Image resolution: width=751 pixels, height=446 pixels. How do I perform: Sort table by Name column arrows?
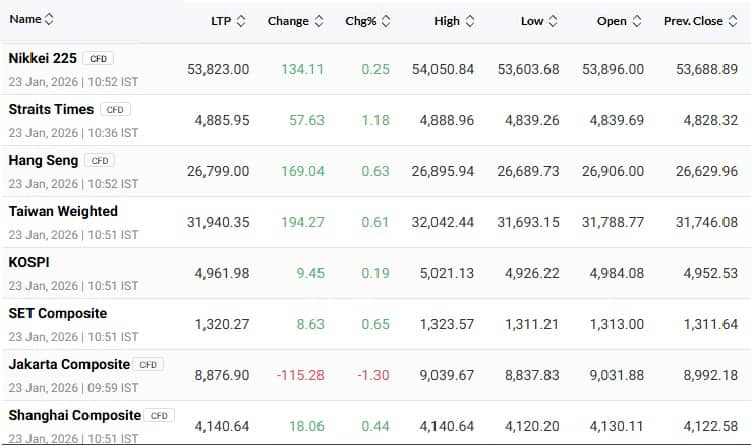49,19
